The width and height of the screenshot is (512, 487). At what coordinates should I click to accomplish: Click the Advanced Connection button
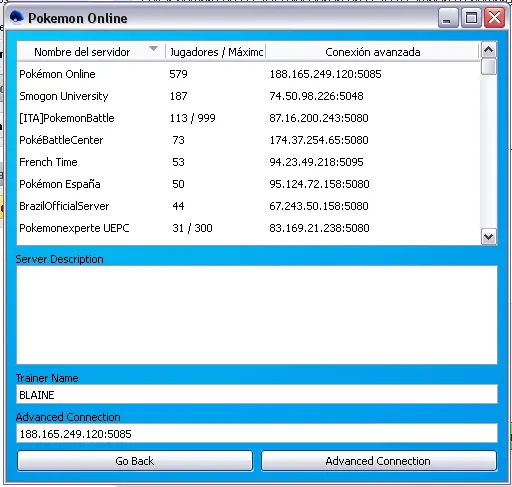pos(379,461)
